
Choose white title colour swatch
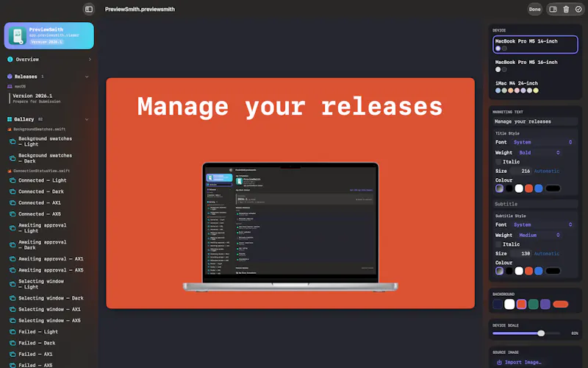[x=519, y=188]
